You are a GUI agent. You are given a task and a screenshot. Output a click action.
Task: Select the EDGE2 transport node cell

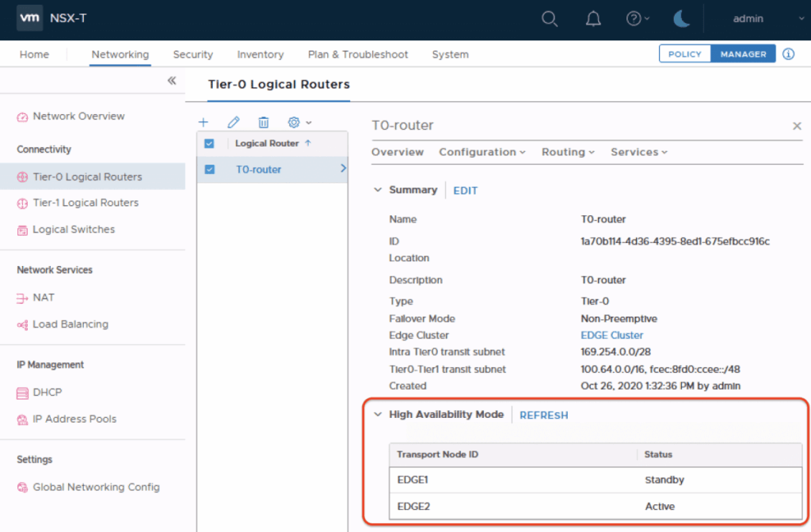pyautogui.click(x=413, y=506)
